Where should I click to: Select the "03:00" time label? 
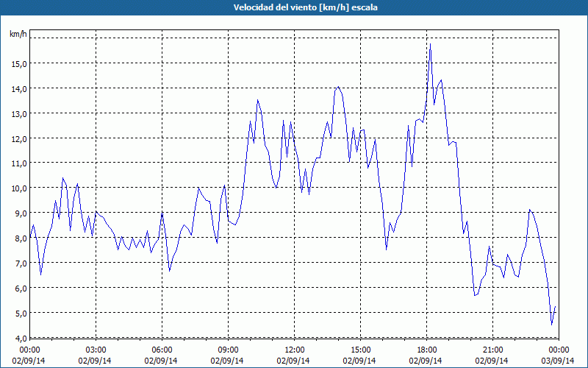[x=95, y=350]
